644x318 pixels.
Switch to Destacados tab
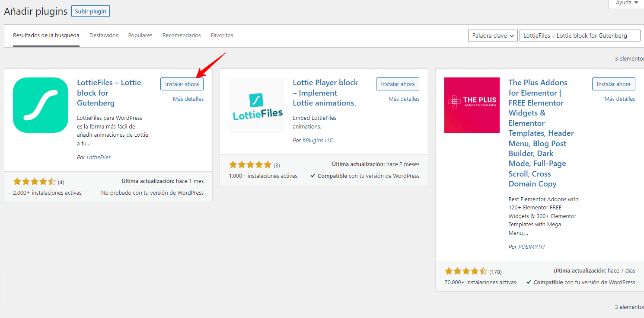pyautogui.click(x=104, y=35)
